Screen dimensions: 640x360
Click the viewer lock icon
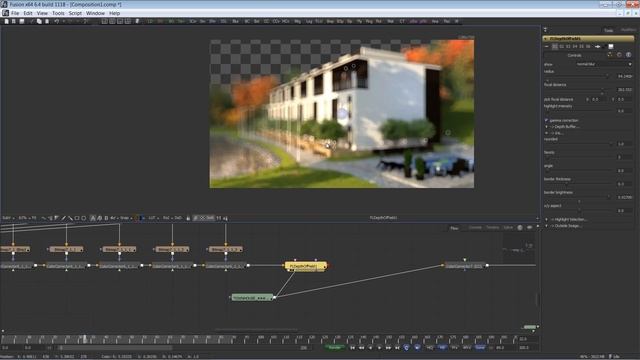(188, 218)
